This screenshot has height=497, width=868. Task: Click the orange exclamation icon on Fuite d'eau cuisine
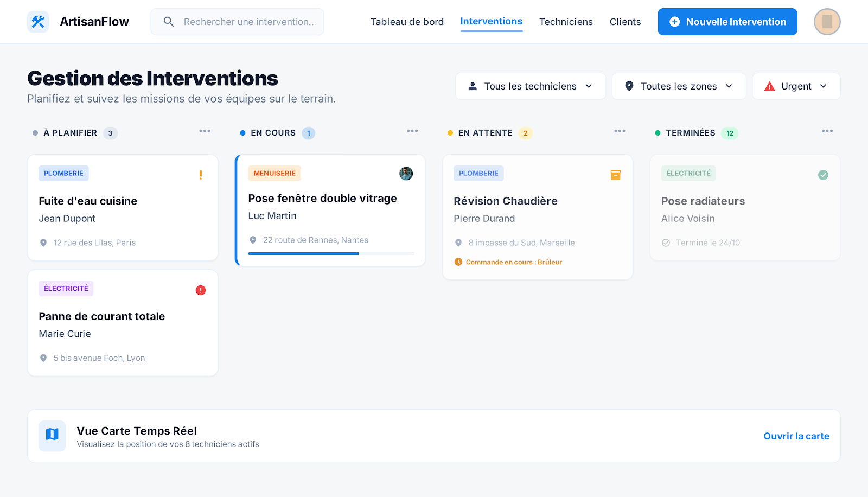click(x=201, y=175)
